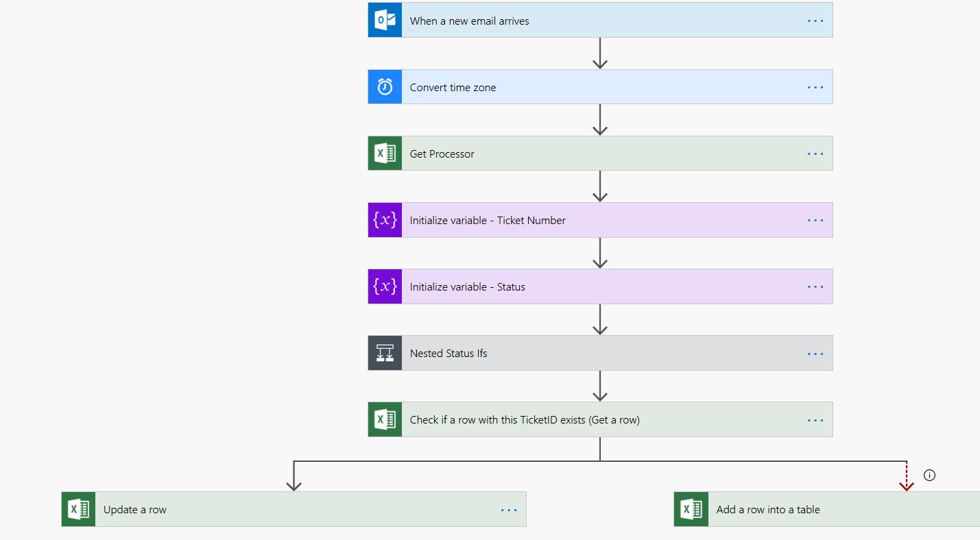Open the menu for 'Convert time zone'
The height and width of the screenshot is (540, 980).
coord(815,86)
